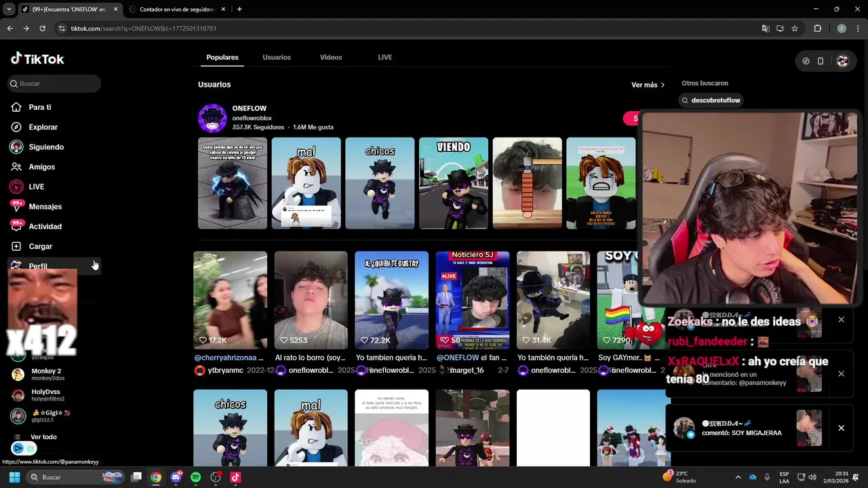The height and width of the screenshot is (488, 868).
Task: Open Monkey 2 followed account
Action: (x=46, y=374)
